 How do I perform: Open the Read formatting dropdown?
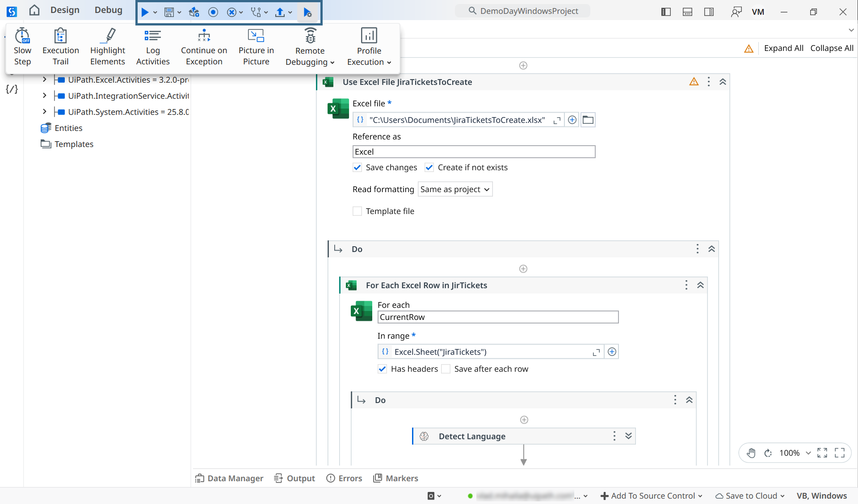(x=454, y=189)
